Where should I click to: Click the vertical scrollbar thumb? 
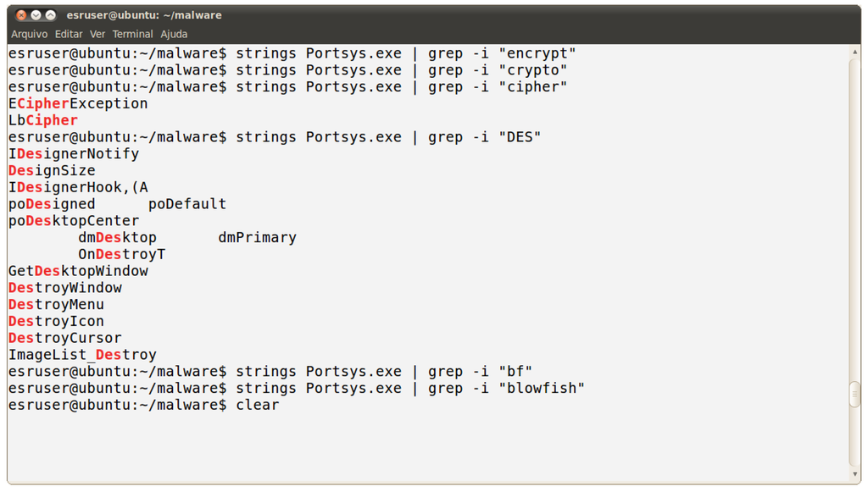(x=854, y=395)
